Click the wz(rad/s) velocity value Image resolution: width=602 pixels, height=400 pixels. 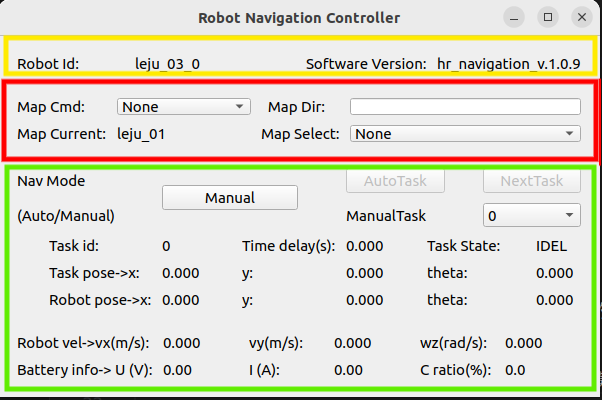[x=524, y=343]
